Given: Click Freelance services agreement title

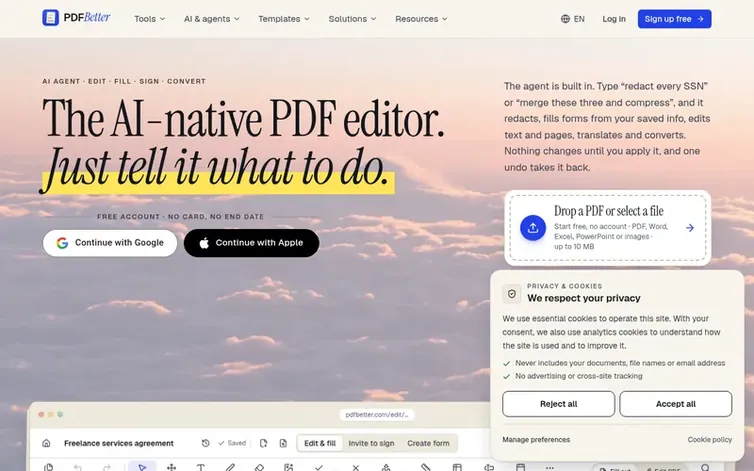Looking at the screenshot, I should [x=119, y=443].
